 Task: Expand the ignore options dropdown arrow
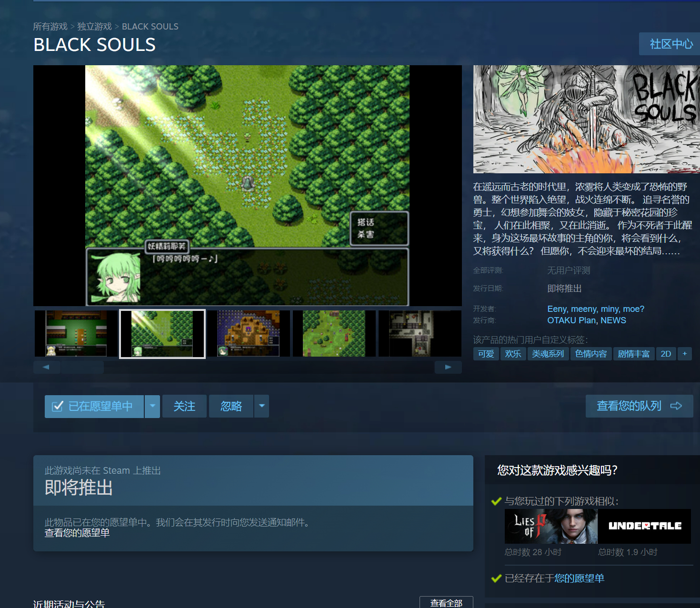(261, 406)
